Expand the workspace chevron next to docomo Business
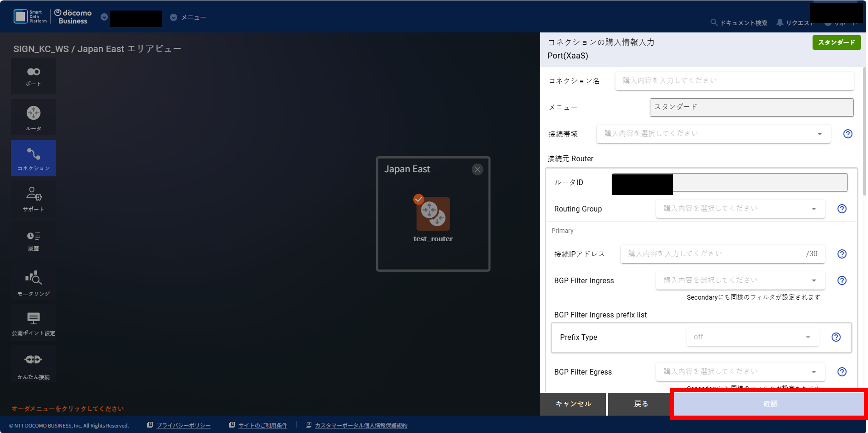Viewport: 868px width, 433px height. tap(104, 17)
